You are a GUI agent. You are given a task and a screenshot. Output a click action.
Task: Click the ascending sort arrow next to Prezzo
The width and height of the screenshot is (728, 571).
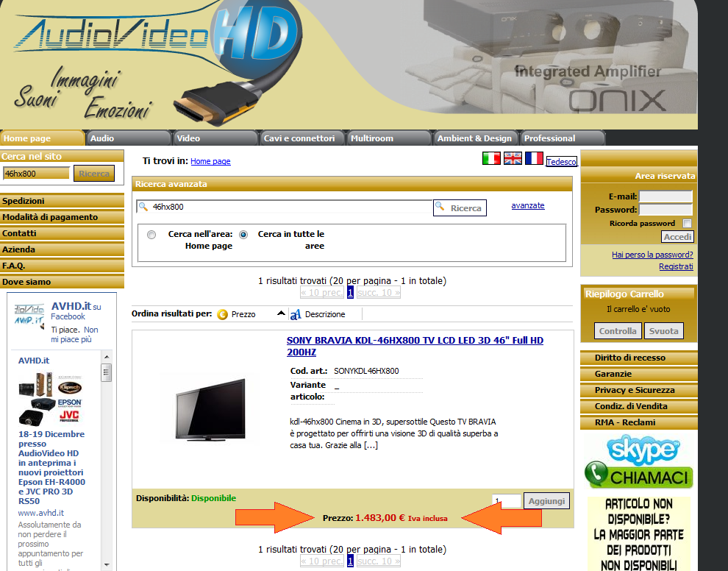281,313
